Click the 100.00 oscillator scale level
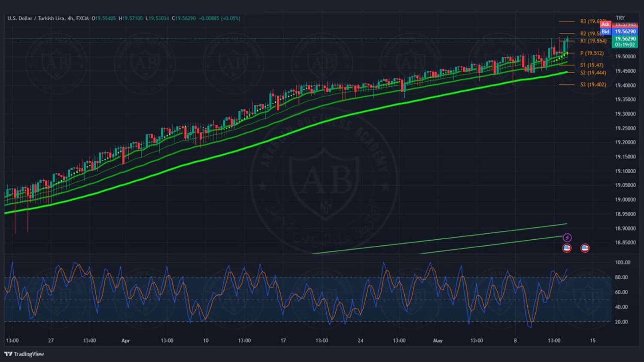Screen dimensions: 644x362 point(623,262)
